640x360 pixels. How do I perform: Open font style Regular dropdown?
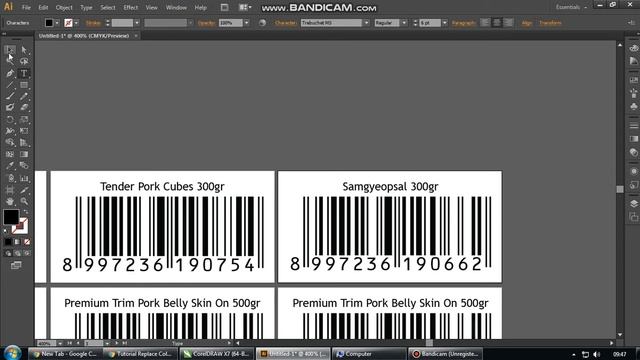click(x=404, y=23)
